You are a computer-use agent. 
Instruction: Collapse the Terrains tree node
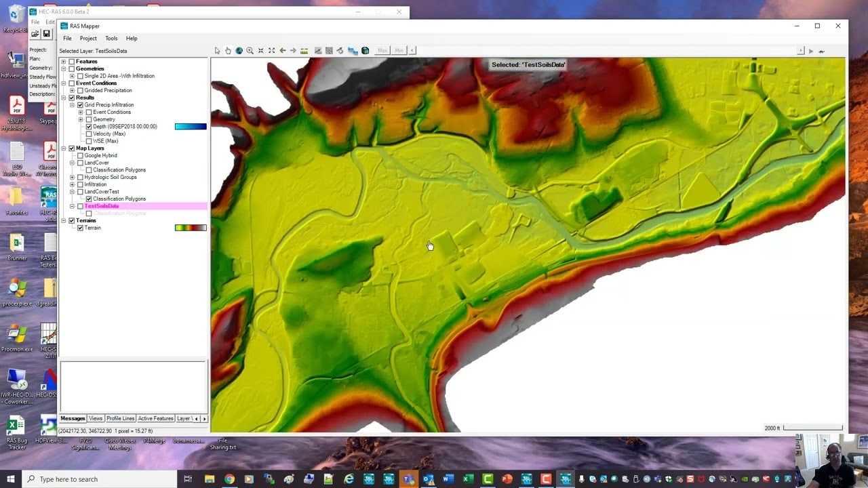(x=64, y=220)
